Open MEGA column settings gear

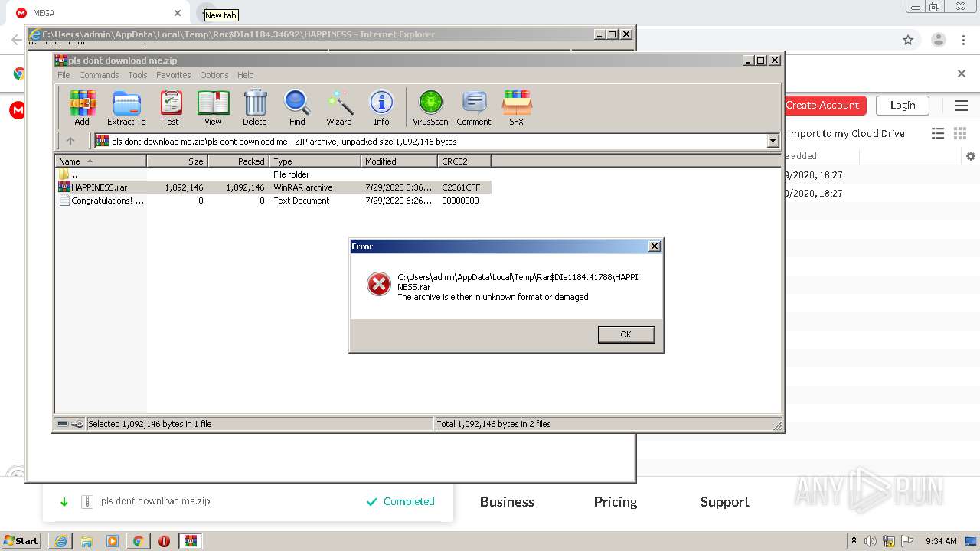click(971, 156)
